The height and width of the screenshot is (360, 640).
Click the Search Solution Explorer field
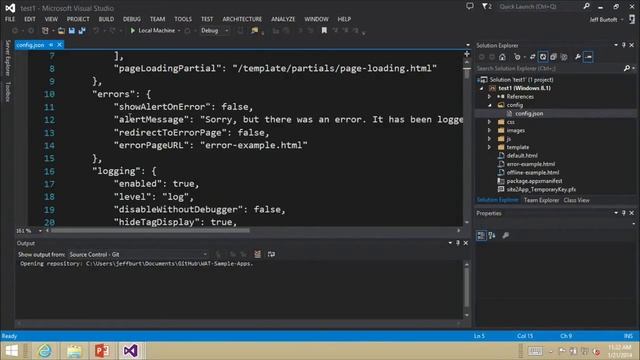point(549,68)
